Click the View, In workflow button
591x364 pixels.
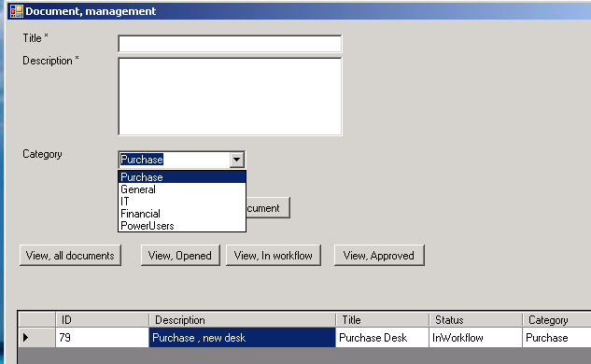pos(274,256)
